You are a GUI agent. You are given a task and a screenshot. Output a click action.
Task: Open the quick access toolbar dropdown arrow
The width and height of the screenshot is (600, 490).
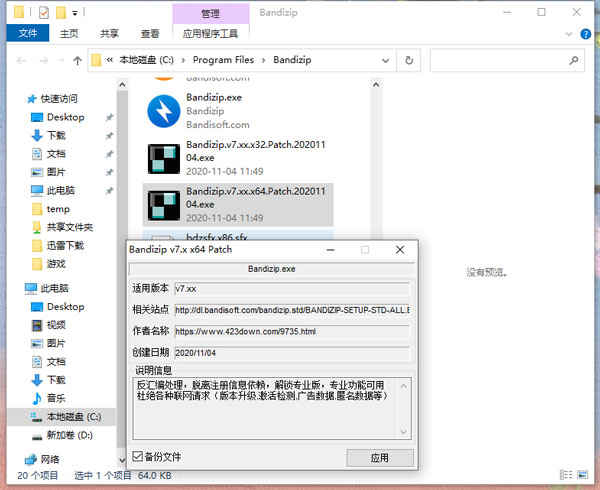point(75,13)
